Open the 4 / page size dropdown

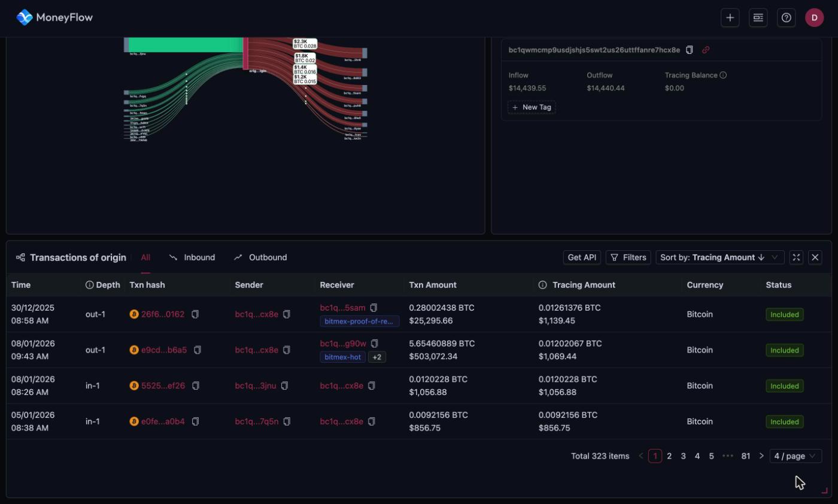click(796, 456)
